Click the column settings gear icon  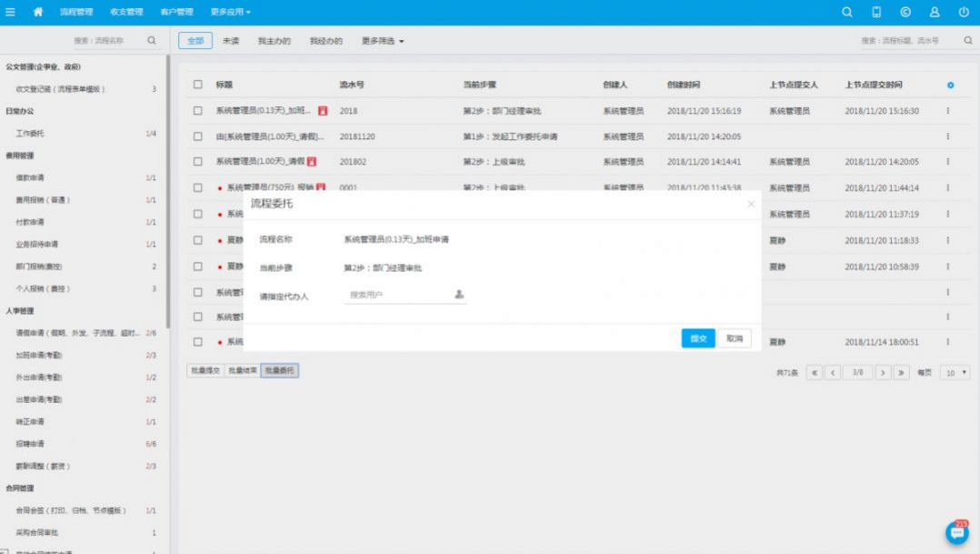(950, 85)
